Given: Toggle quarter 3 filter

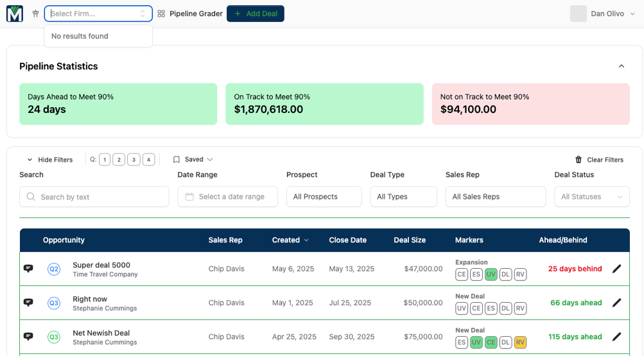Looking at the screenshot, I should click(134, 160).
